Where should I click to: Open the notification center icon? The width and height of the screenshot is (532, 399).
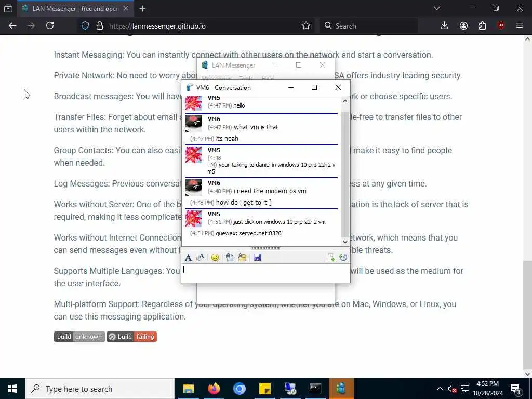click(x=516, y=389)
